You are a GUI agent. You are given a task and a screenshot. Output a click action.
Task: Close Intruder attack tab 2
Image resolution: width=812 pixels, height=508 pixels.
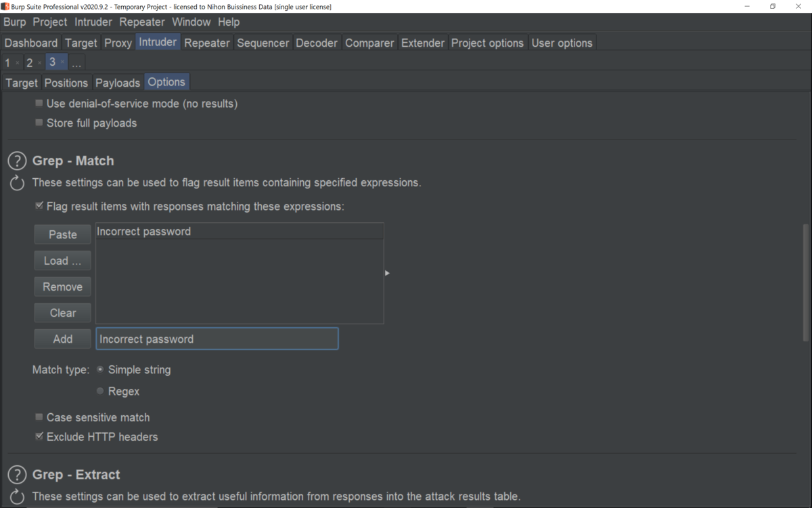coord(39,63)
